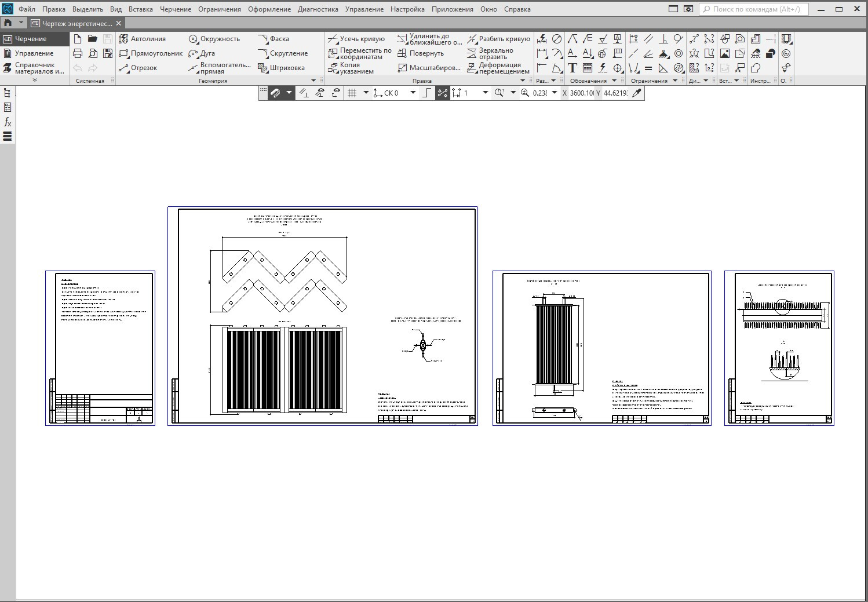Expand the Геометрия panel arrow
Screen dimensions: 868x602
point(313,81)
